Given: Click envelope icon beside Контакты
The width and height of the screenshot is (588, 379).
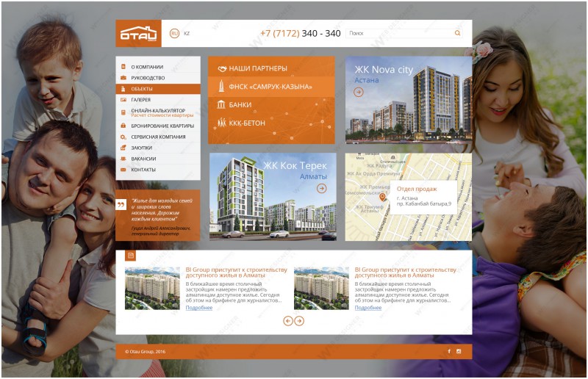Looking at the screenshot, I should click(x=123, y=170).
